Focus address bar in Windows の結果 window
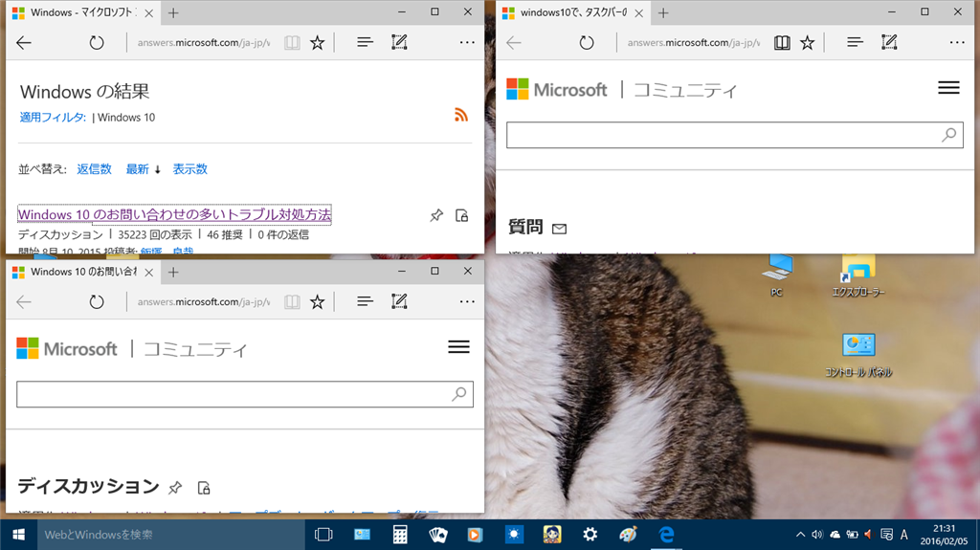This screenshot has height=550, width=980. click(x=204, y=42)
